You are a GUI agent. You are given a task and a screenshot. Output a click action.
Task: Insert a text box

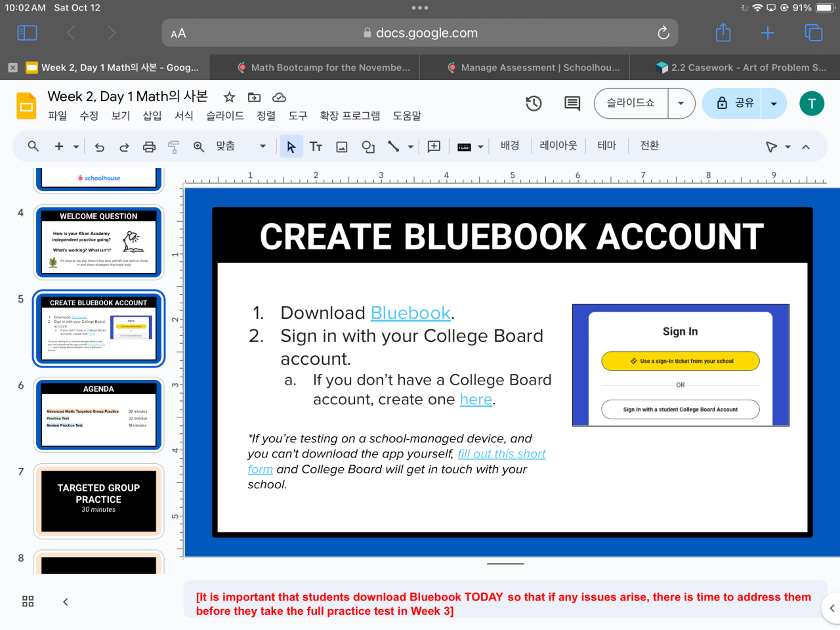click(x=316, y=147)
